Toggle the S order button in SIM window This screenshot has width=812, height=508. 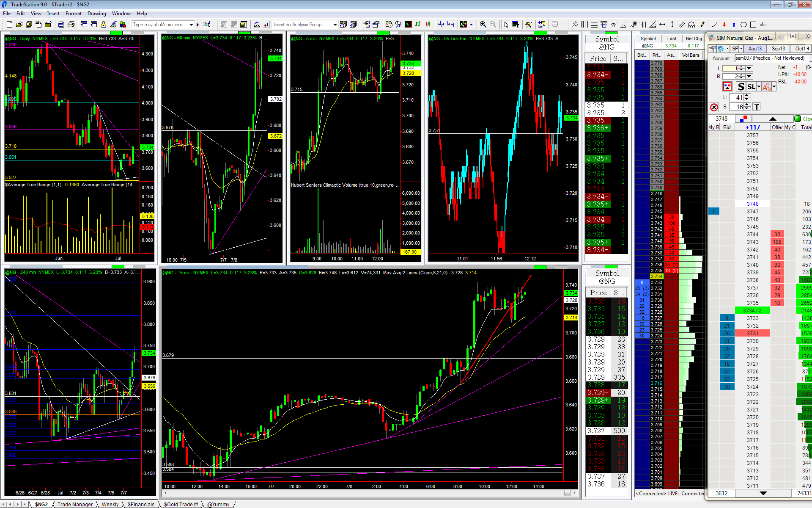[x=741, y=87]
